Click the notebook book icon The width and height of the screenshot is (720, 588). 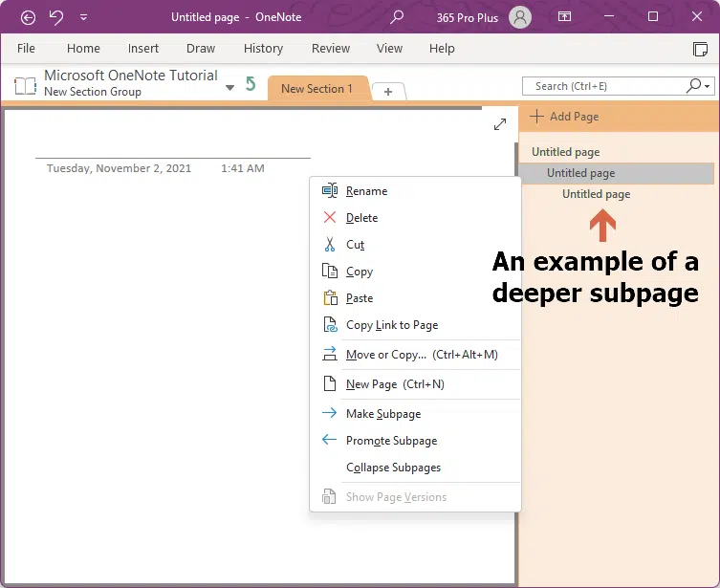[25, 86]
